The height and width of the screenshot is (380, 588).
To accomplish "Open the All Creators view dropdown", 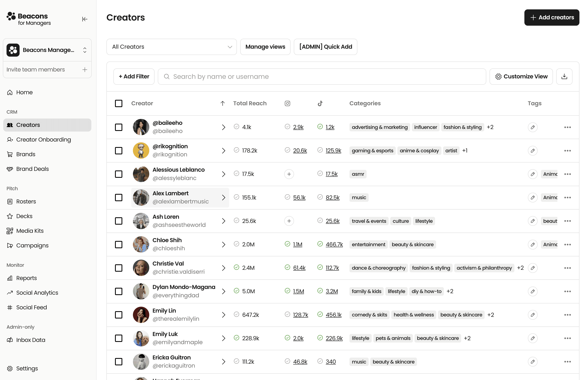I will point(171,47).
